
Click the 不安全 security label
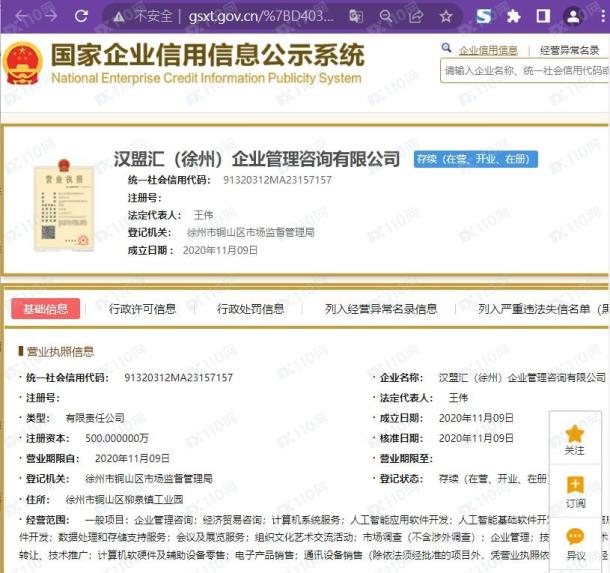[x=153, y=16]
